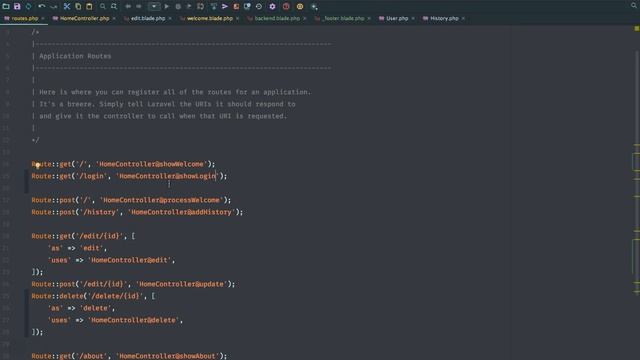
Task: Click the Save All icon
Action: (x=17, y=7)
